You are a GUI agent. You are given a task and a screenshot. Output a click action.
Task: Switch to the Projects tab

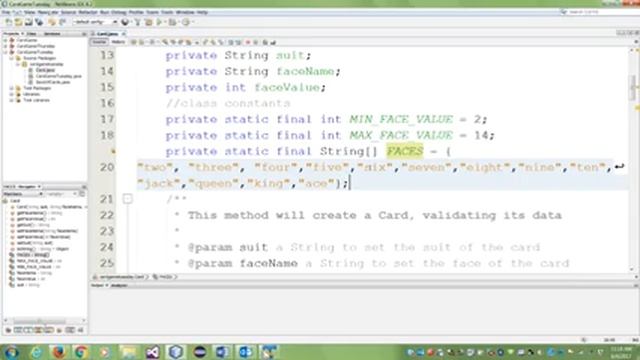(x=11, y=34)
